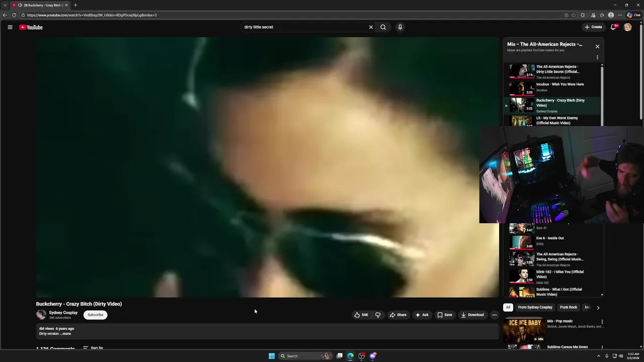Image resolution: width=644 pixels, height=362 pixels.
Task: Open Microsoft Edge from taskbar
Action: [x=350, y=356]
